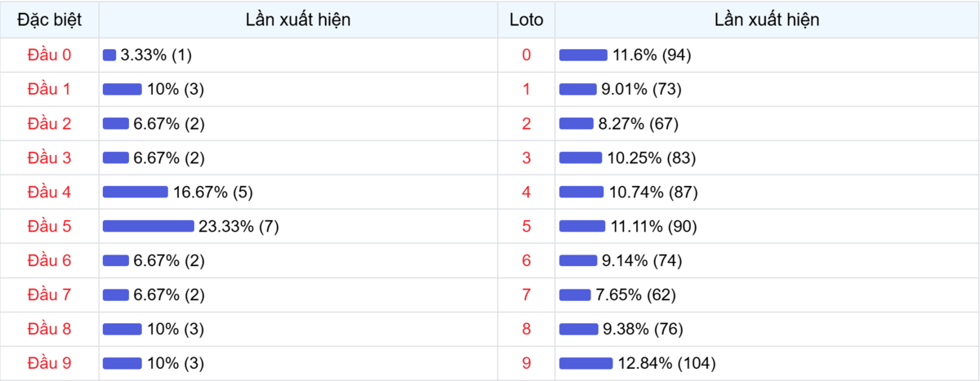Viewport: 980px width, 381px height.
Task: Click the 'Đầu 7' row label
Action: click(x=49, y=295)
